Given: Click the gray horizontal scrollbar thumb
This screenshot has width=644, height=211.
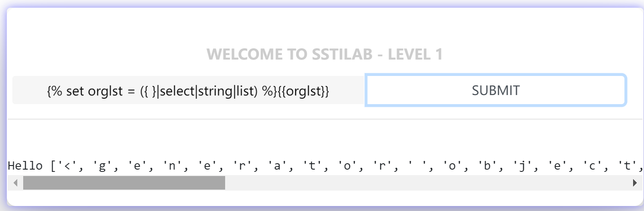Looking at the screenshot, I should point(124,183).
